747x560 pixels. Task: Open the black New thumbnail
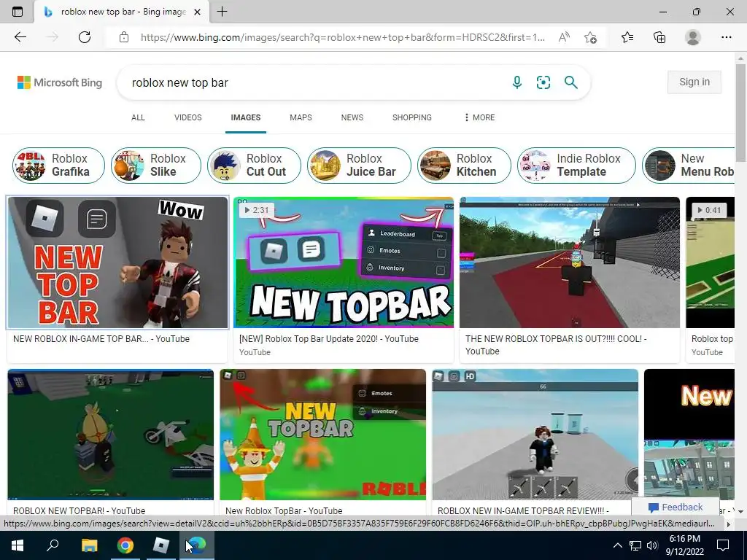[689, 435]
